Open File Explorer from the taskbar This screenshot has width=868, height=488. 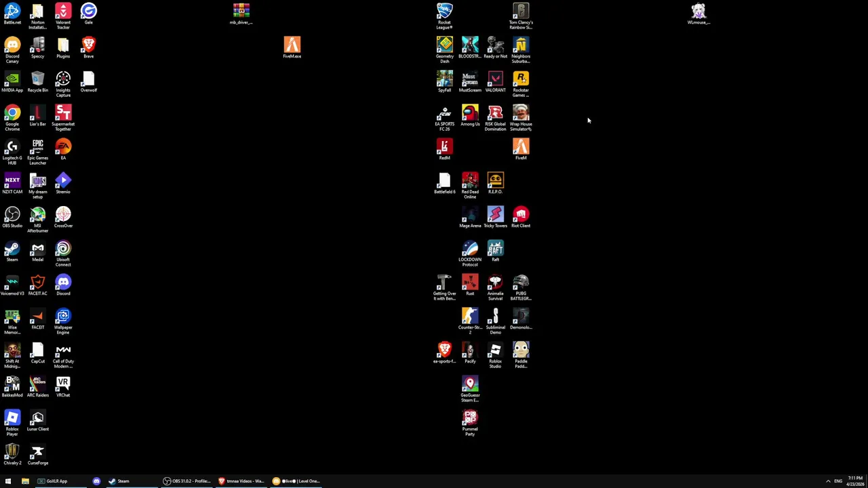[25, 481]
